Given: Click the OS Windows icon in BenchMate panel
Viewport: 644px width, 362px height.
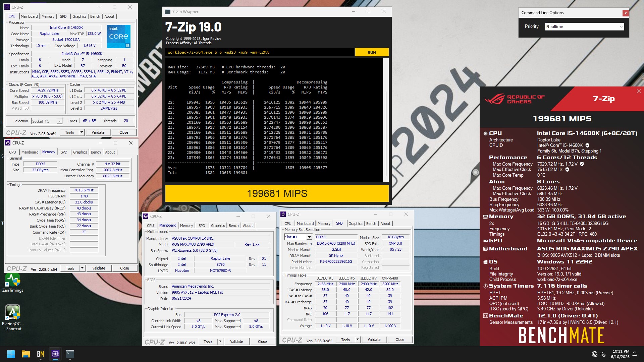Looking at the screenshot, I should (x=485, y=262).
